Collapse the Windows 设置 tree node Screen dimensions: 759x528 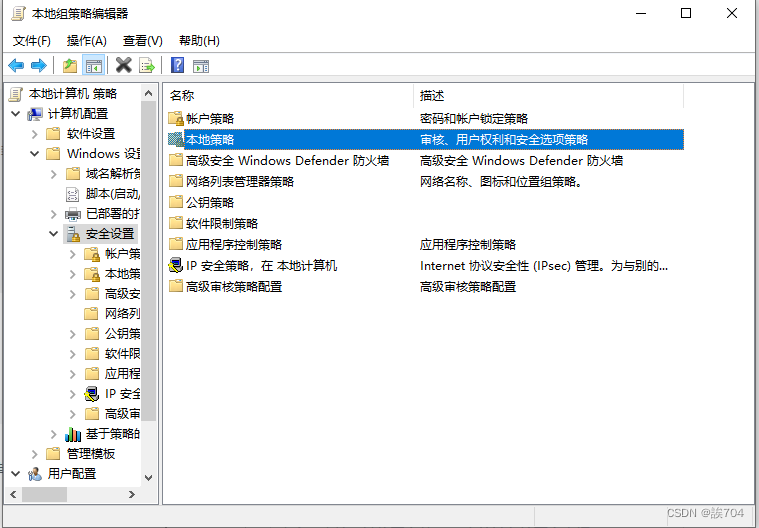35,154
